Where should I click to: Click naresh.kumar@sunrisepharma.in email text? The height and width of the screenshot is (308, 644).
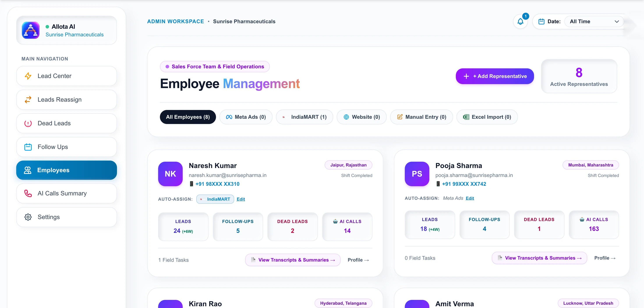point(228,175)
